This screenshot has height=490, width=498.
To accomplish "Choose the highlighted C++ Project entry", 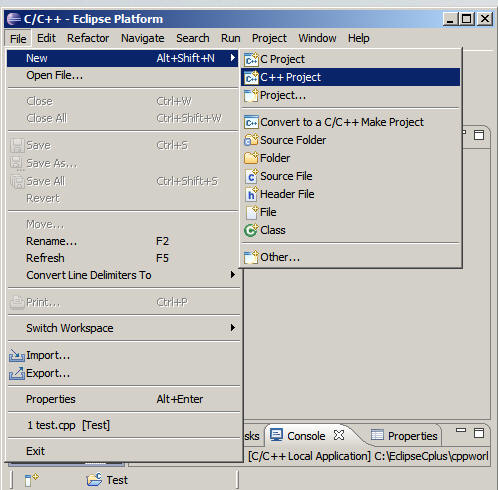I will pyautogui.click(x=350, y=77).
